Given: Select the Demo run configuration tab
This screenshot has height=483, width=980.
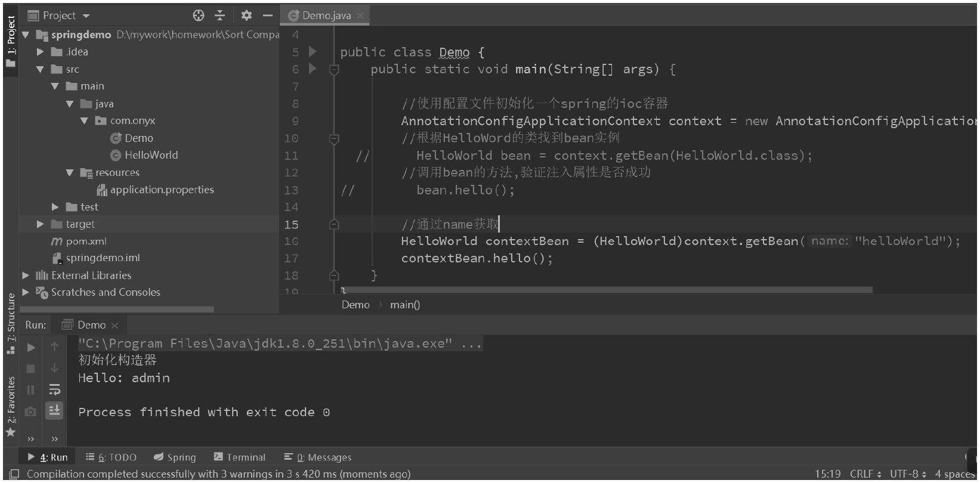Looking at the screenshot, I should pyautogui.click(x=91, y=325).
